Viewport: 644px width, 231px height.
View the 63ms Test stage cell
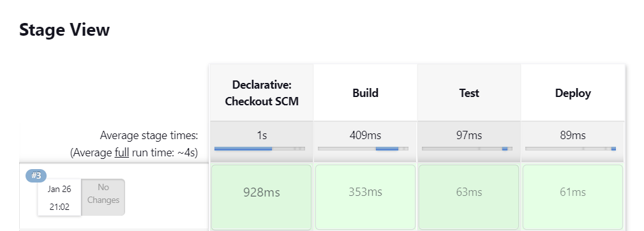point(468,197)
